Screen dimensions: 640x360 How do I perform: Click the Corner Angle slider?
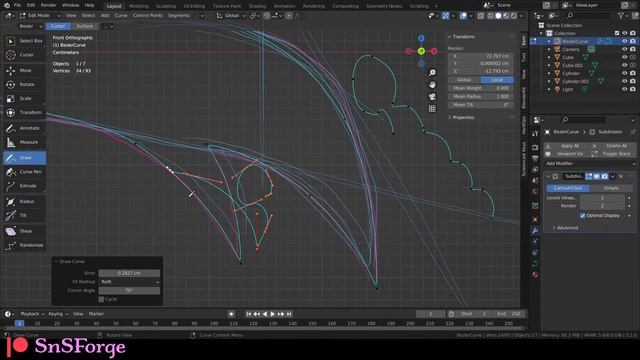pyautogui.click(x=129, y=291)
